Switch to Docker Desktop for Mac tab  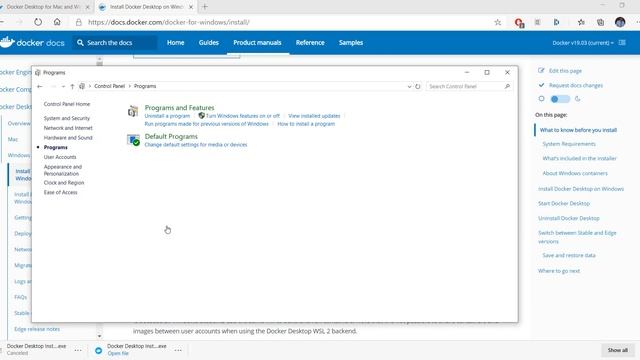click(x=42, y=7)
